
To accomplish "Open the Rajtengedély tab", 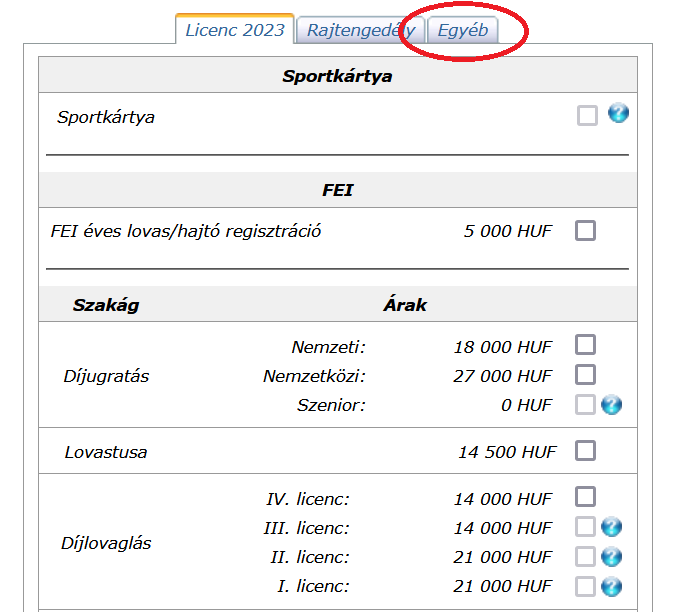I will [360, 30].
